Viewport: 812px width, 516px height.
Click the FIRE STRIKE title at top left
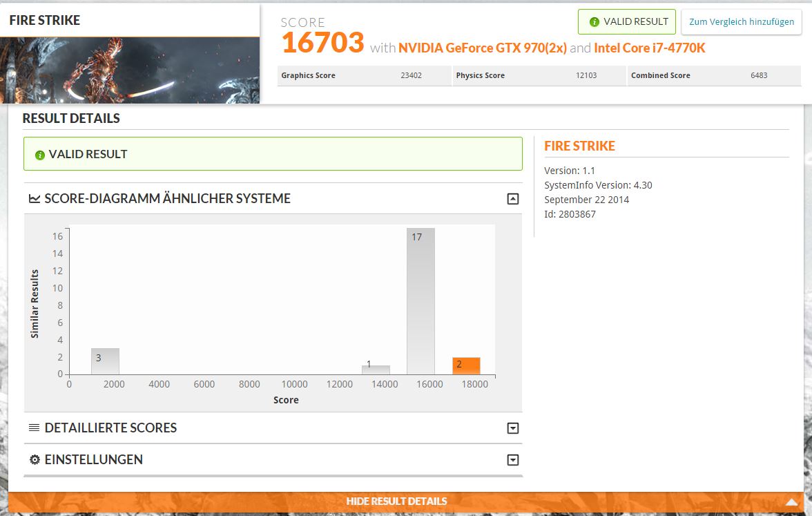[x=44, y=20]
